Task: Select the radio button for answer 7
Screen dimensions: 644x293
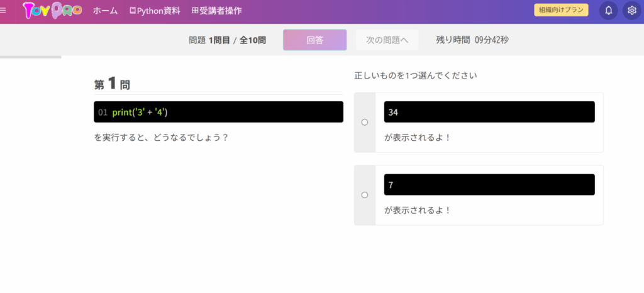Action: click(365, 195)
